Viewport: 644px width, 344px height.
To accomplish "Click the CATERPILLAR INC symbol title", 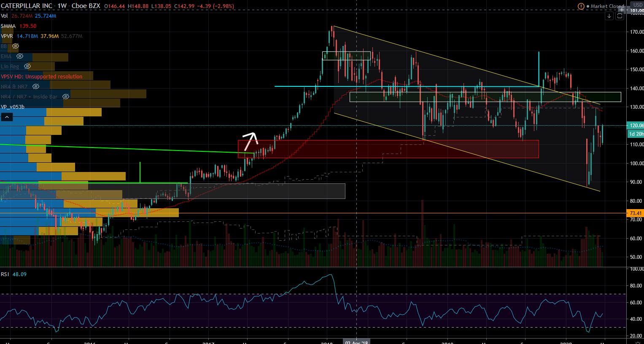I will click(27, 6).
